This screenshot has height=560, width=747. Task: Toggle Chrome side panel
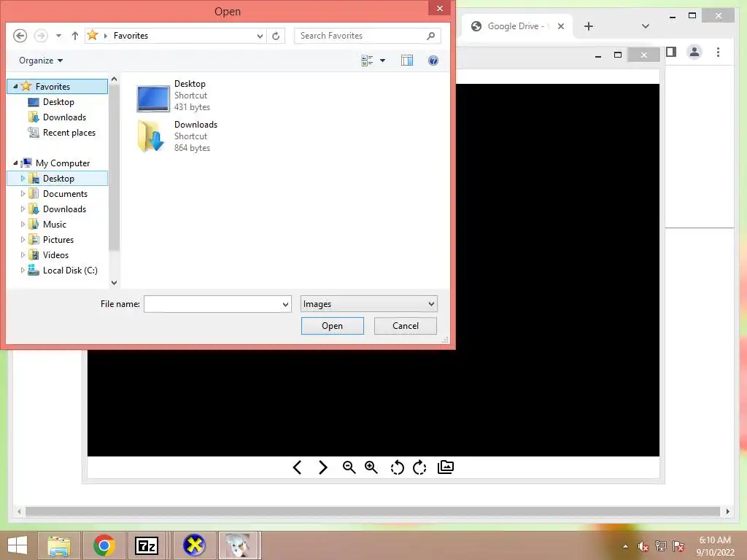click(x=671, y=52)
